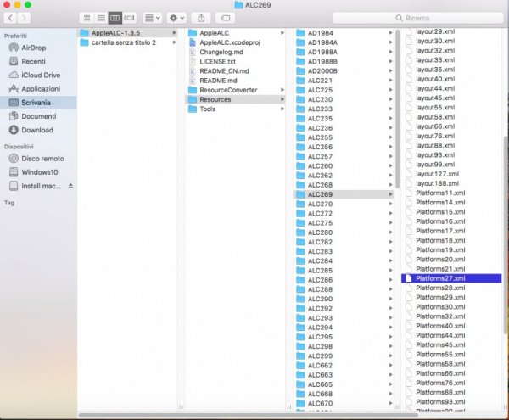509x420 pixels.
Task: Select the Platforms28.xml file
Action: tap(451, 288)
